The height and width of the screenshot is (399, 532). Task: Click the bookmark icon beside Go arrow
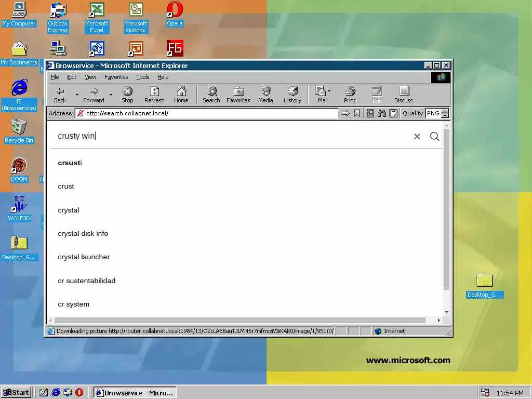click(x=356, y=113)
